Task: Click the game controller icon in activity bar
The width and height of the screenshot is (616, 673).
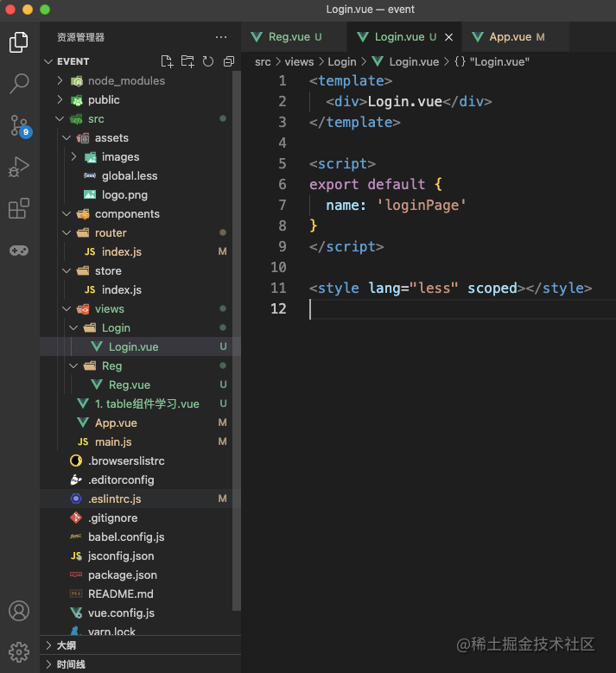Action: point(19,251)
